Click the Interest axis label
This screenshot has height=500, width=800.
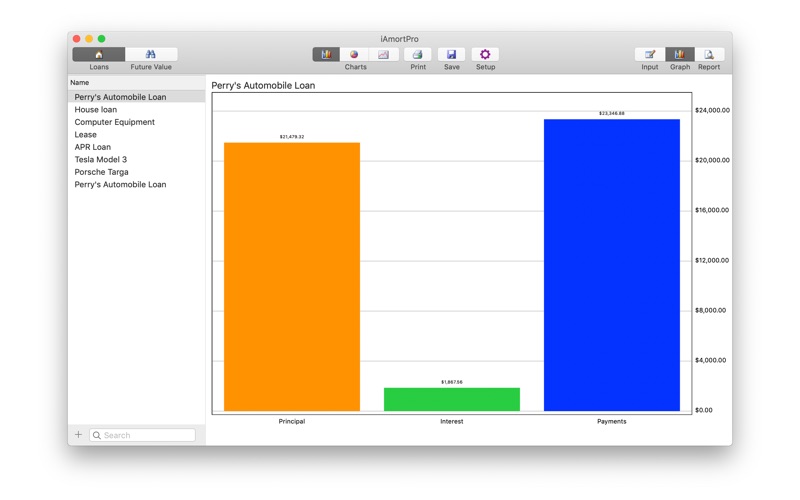(452, 421)
